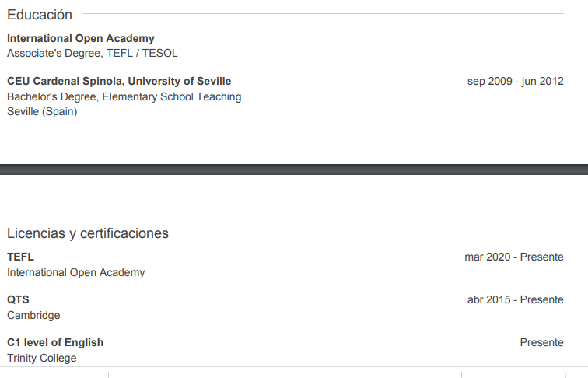
Task: Click the sep 2009 - jun 2012 date range
Action: (x=515, y=81)
